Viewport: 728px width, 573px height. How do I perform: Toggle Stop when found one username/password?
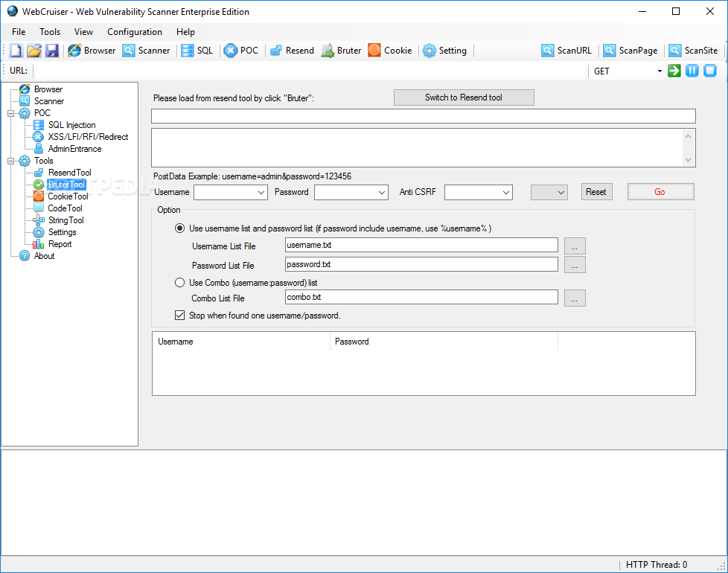tap(179, 316)
